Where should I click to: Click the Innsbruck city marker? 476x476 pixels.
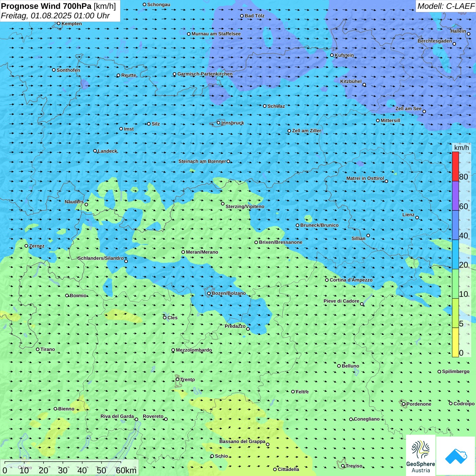219,123
